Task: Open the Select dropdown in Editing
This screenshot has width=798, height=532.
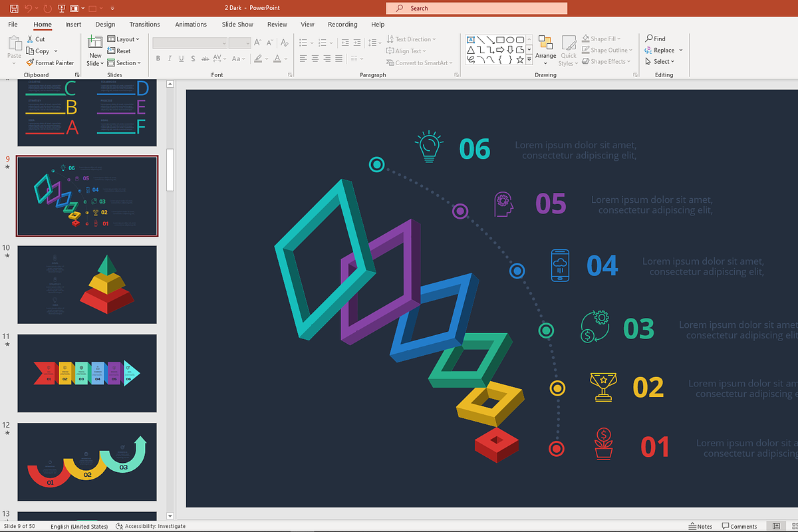Action: [x=660, y=62]
